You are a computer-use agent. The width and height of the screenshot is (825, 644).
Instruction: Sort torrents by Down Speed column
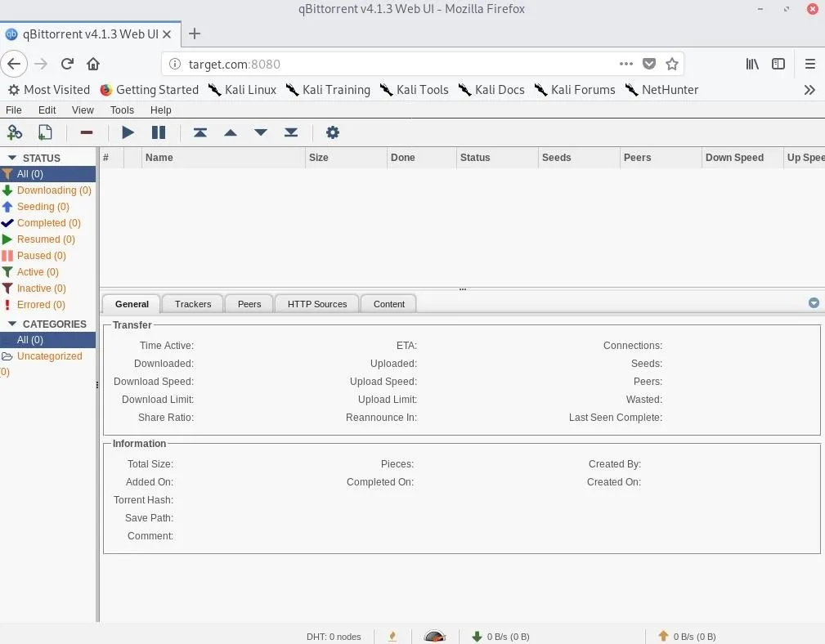click(742, 158)
